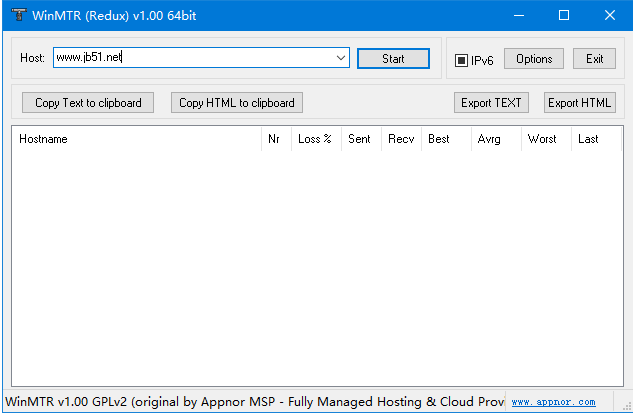The width and height of the screenshot is (633, 414).
Task: Click the Export TEXT button
Action: pyautogui.click(x=491, y=102)
